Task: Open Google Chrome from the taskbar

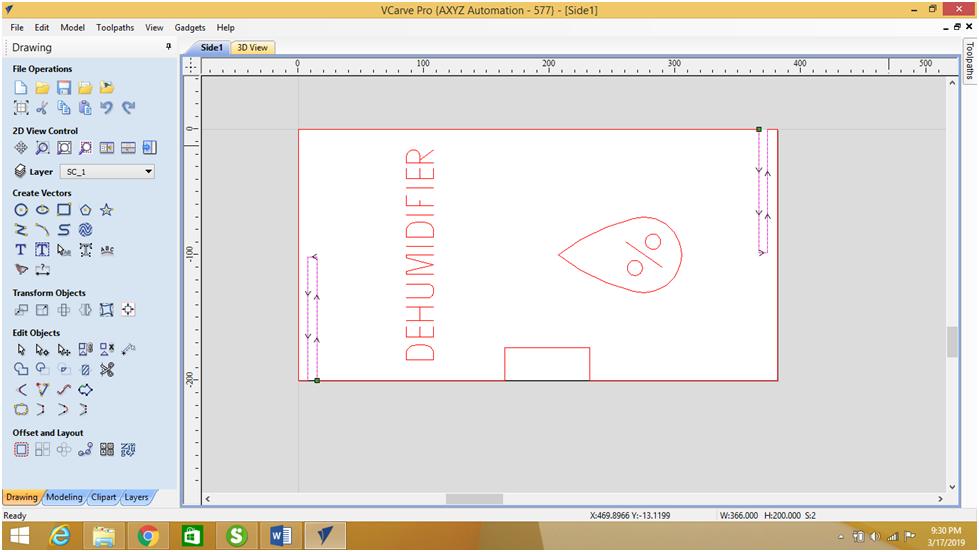Action: tap(148, 536)
